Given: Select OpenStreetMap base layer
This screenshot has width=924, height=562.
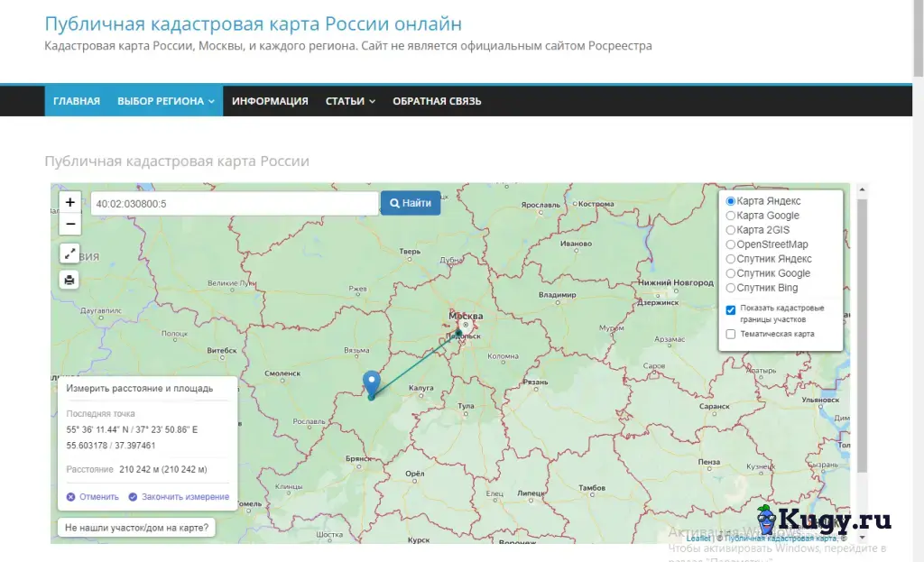Looking at the screenshot, I should pyautogui.click(x=731, y=244).
